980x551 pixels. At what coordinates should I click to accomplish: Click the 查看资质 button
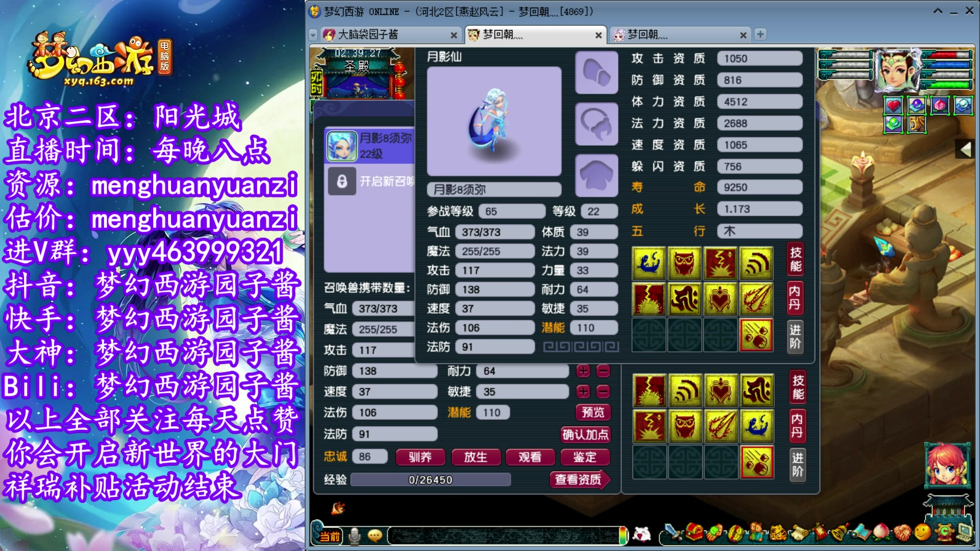point(580,480)
